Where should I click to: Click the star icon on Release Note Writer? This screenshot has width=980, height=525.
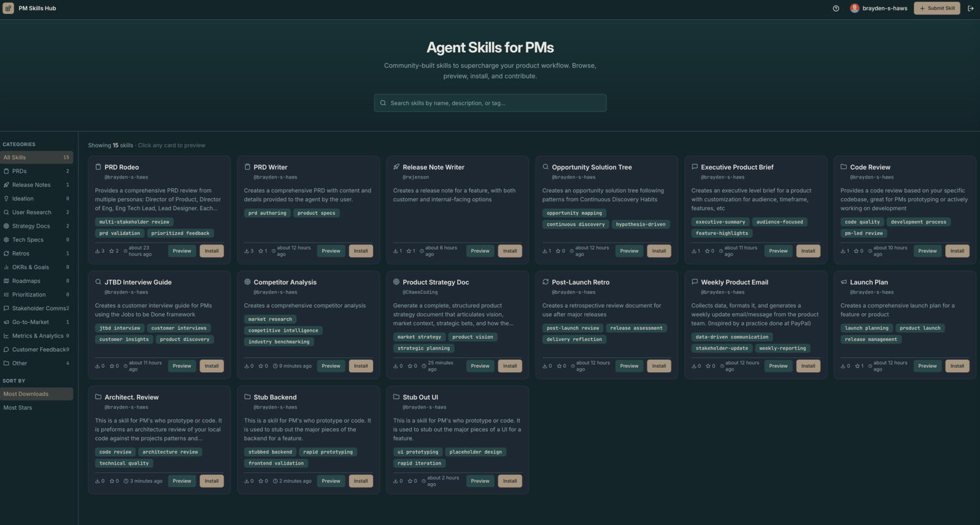point(409,251)
